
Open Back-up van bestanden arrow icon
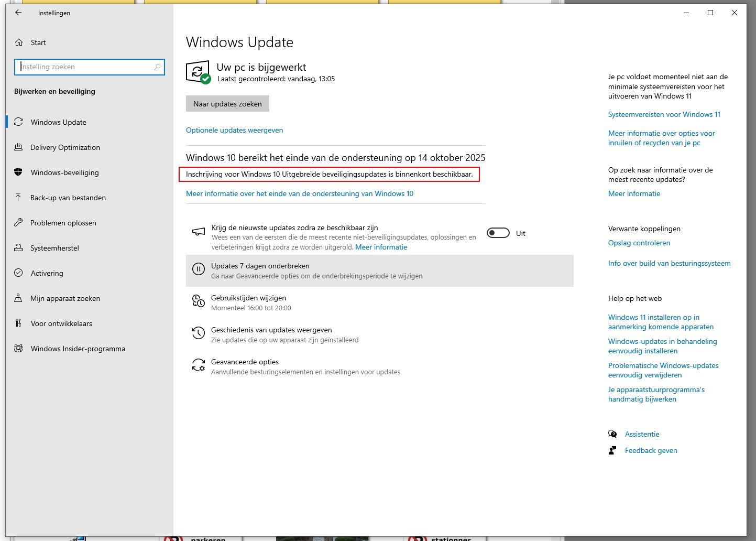click(18, 198)
